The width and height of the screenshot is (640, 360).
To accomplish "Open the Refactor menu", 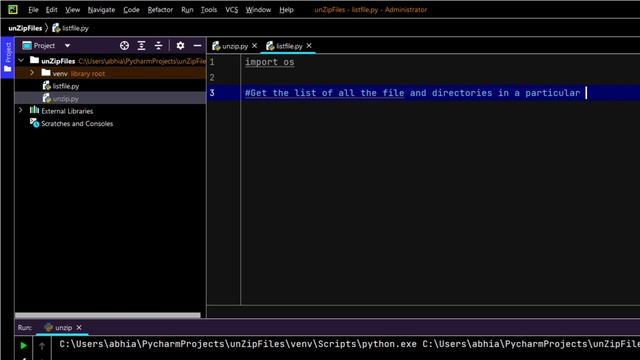I will (x=160, y=10).
